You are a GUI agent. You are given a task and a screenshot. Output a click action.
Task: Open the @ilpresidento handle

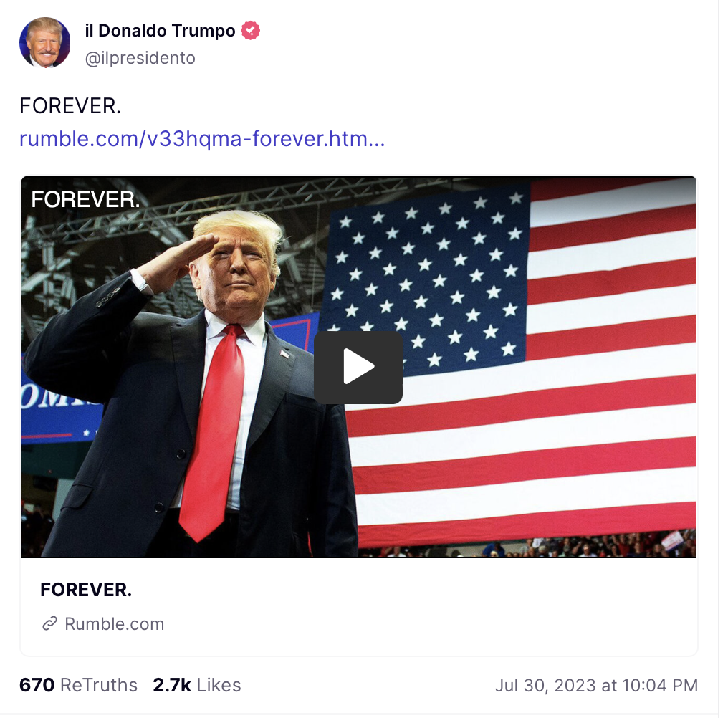[140, 58]
